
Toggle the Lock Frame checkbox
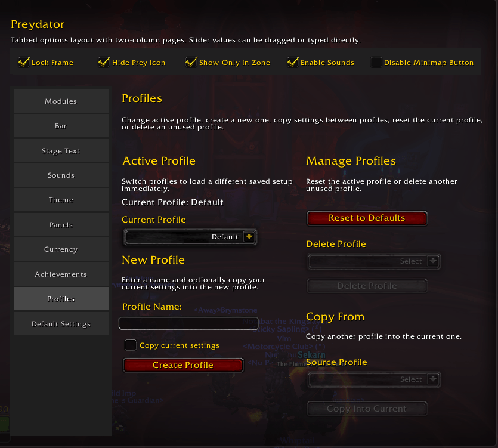pyautogui.click(x=24, y=62)
